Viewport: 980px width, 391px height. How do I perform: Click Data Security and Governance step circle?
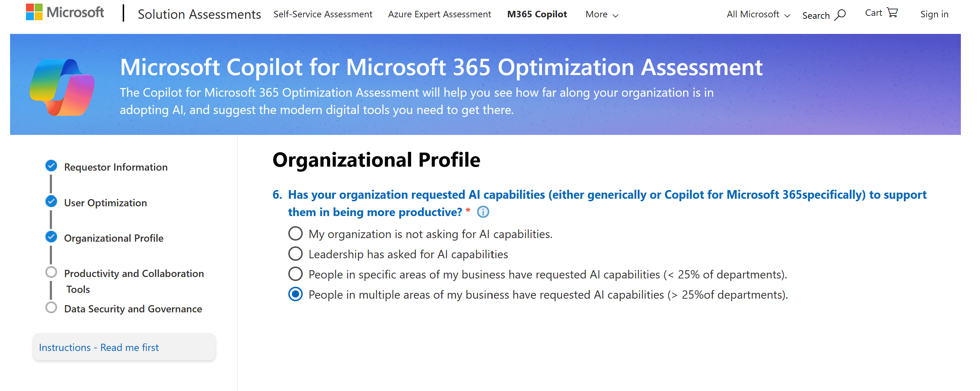click(x=51, y=308)
